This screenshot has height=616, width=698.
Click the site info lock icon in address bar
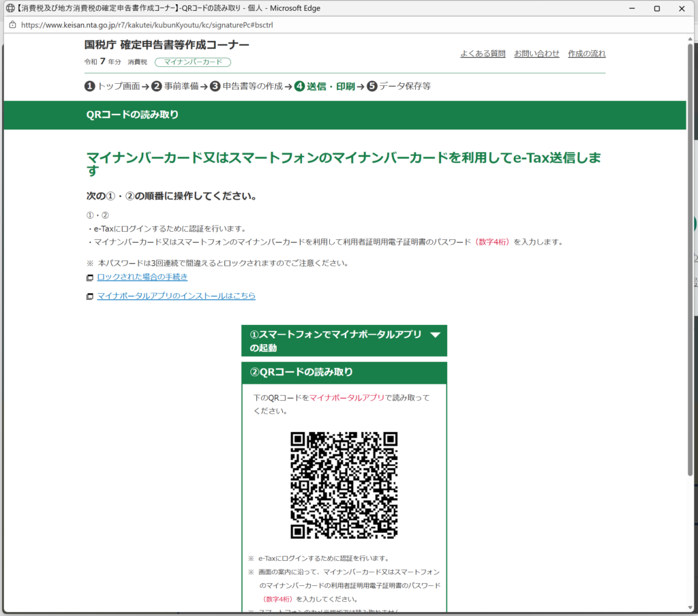pyautogui.click(x=12, y=25)
